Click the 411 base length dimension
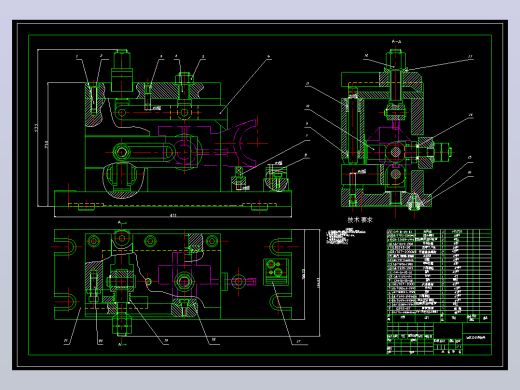 tap(173, 215)
